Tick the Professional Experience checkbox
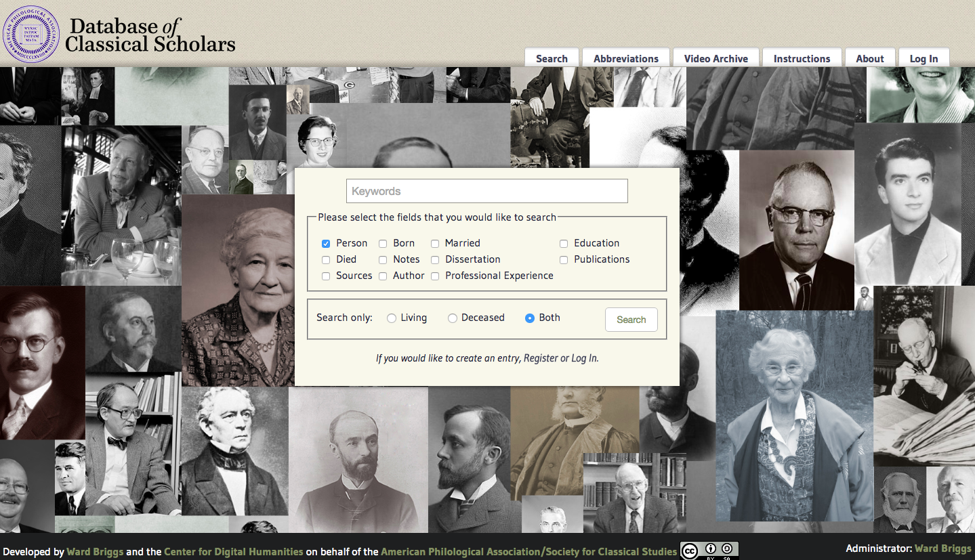The height and width of the screenshot is (560, 975). [435, 276]
